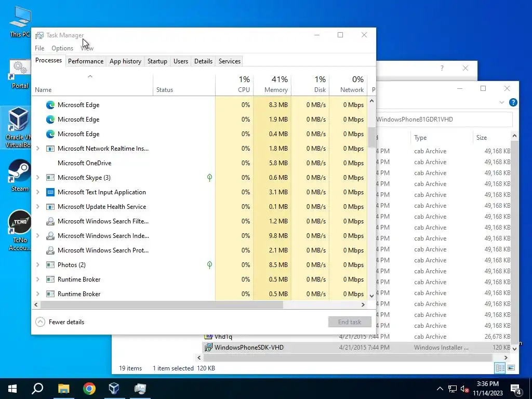Sort Explorer files by Type column

(x=441, y=137)
